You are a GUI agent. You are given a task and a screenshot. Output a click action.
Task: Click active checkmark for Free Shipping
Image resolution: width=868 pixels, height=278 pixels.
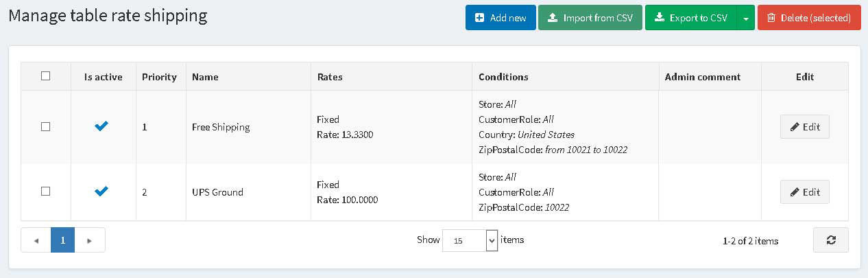pos(101,126)
